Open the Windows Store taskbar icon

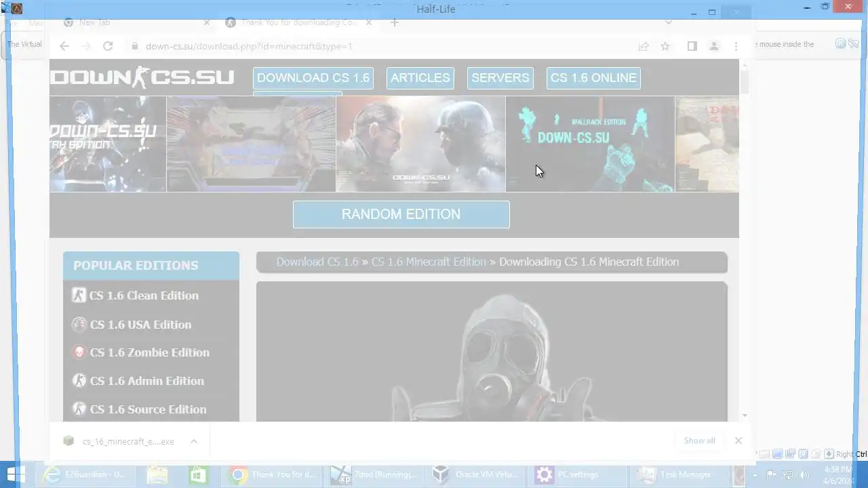(198, 474)
